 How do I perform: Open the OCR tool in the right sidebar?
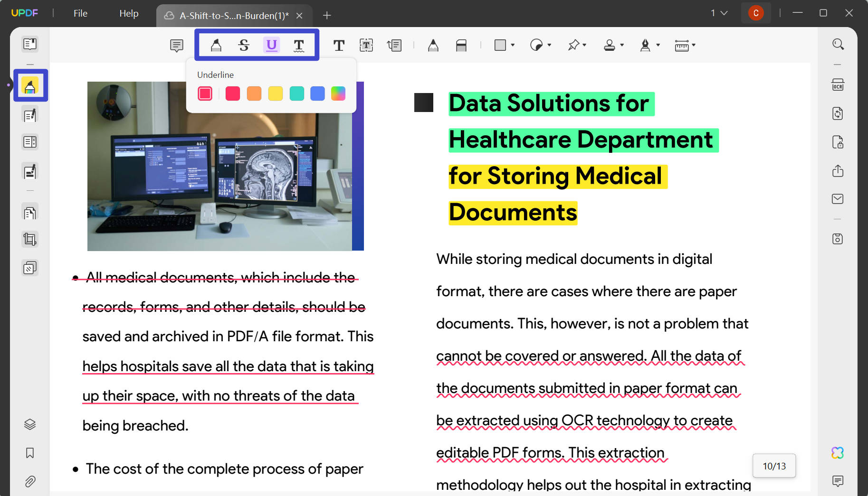point(838,84)
